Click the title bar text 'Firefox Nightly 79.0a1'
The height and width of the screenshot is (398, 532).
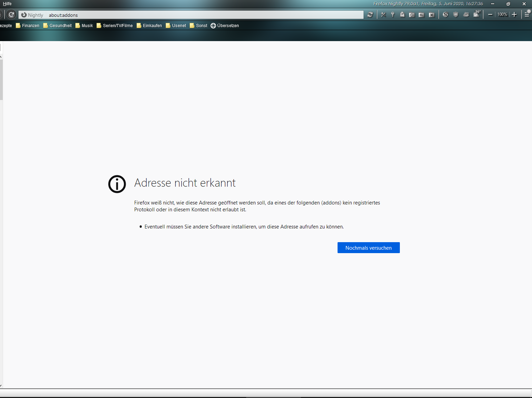[x=396, y=4]
